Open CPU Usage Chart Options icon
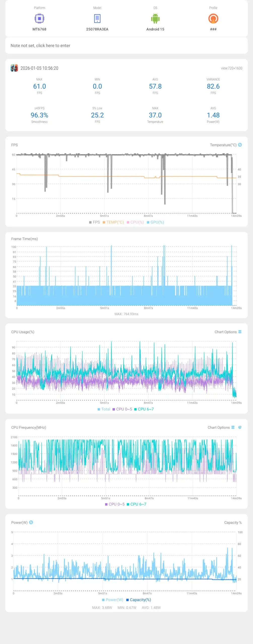 [x=240, y=332]
